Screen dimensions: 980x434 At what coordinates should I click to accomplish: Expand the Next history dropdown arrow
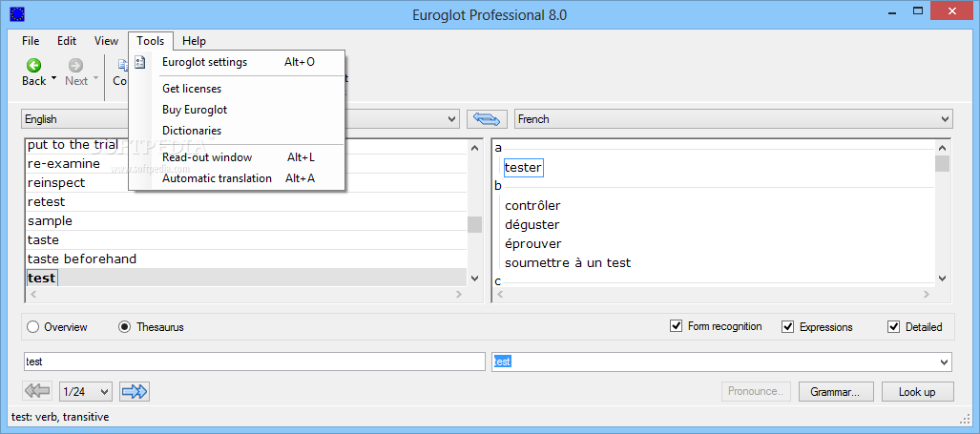tap(95, 79)
